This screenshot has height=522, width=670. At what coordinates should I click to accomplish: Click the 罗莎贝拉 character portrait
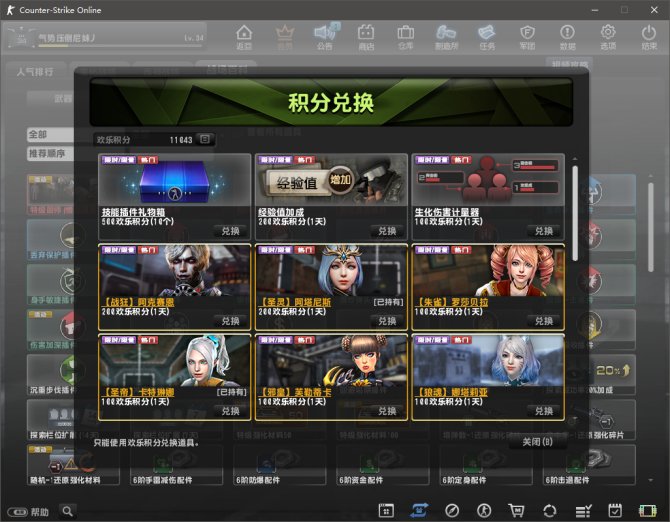click(488, 271)
